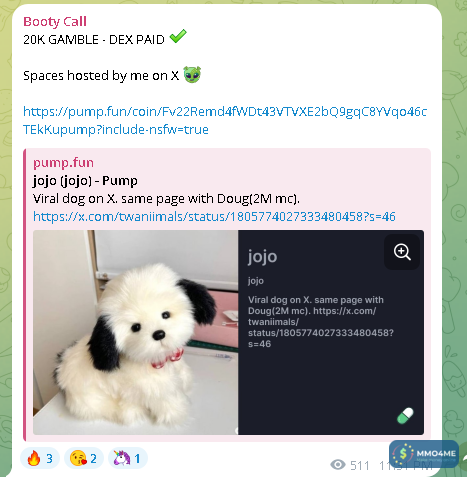Toggle the fire reaction with 3 votes

click(40, 458)
